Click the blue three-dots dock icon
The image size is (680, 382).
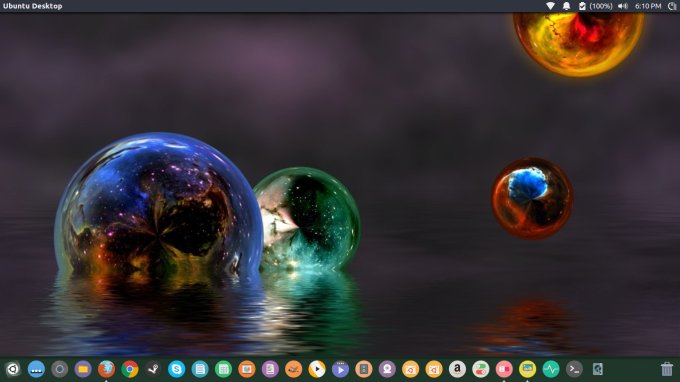(x=36, y=369)
